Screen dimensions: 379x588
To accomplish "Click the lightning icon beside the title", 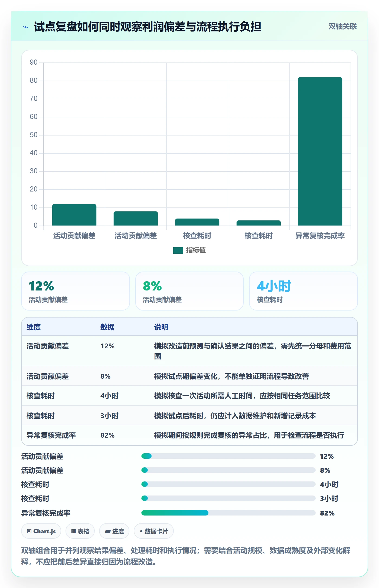I will coord(26,27).
